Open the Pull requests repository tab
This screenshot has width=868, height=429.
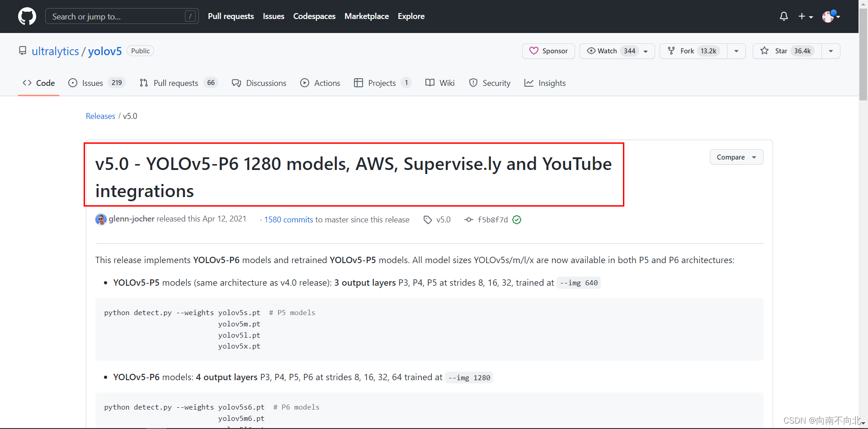click(x=179, y=83)
